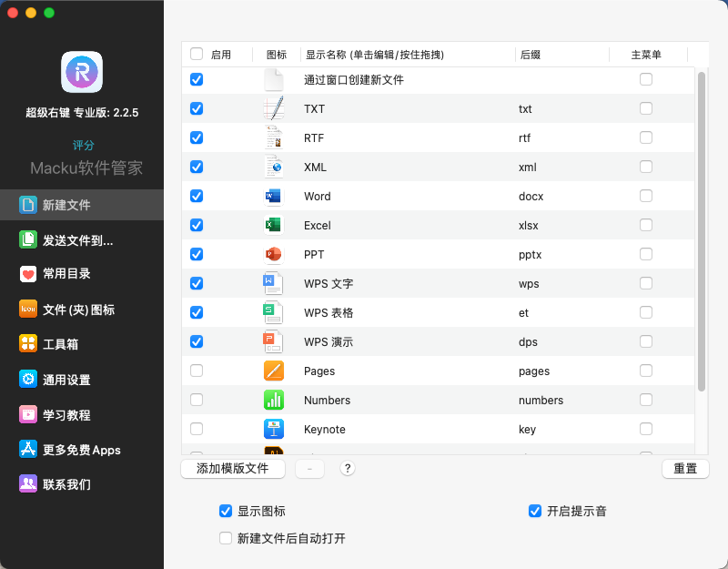The image size is (728, 569).
Task: Check 主菜单 for Numbers row
Action: click(646, 400)
